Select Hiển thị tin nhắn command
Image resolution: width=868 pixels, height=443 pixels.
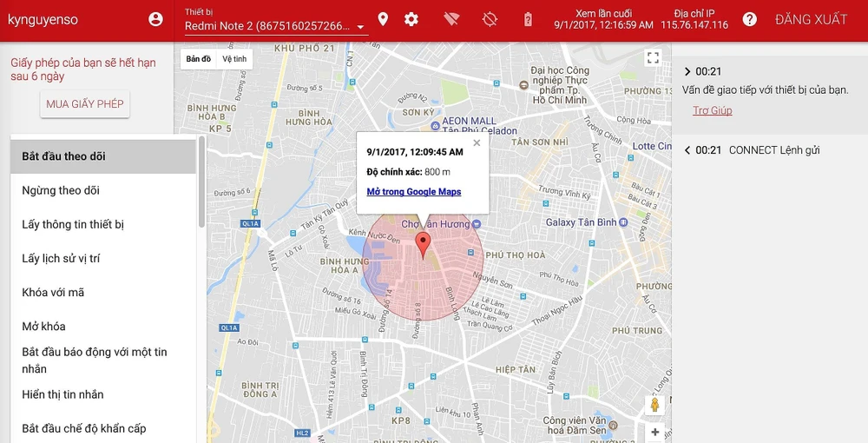coord(103,394)
